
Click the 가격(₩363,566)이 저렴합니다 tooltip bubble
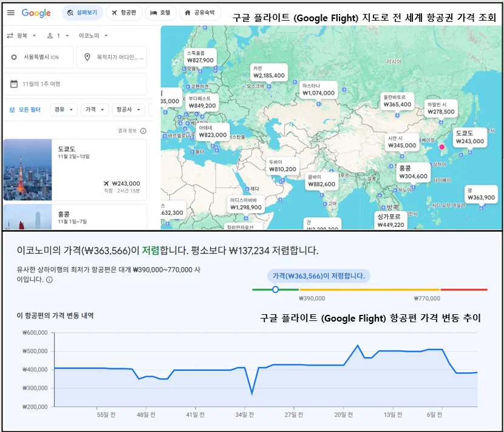319,276
